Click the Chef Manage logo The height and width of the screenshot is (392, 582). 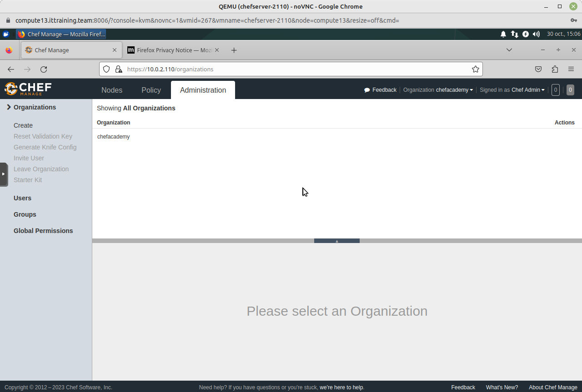point(28,89)
